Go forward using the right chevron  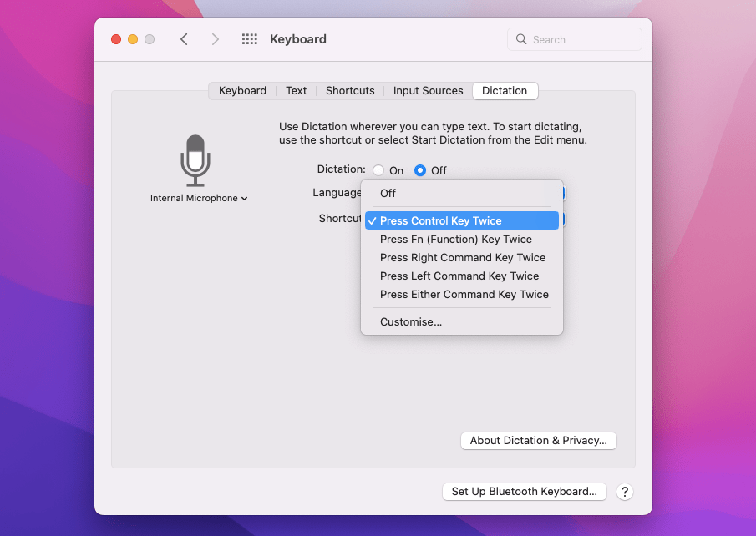pos(215,39)
